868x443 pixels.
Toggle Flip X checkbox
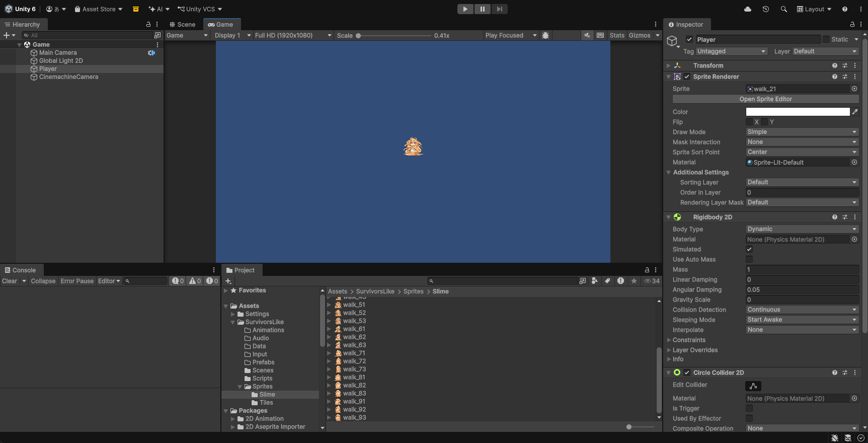tap(749, 122)
